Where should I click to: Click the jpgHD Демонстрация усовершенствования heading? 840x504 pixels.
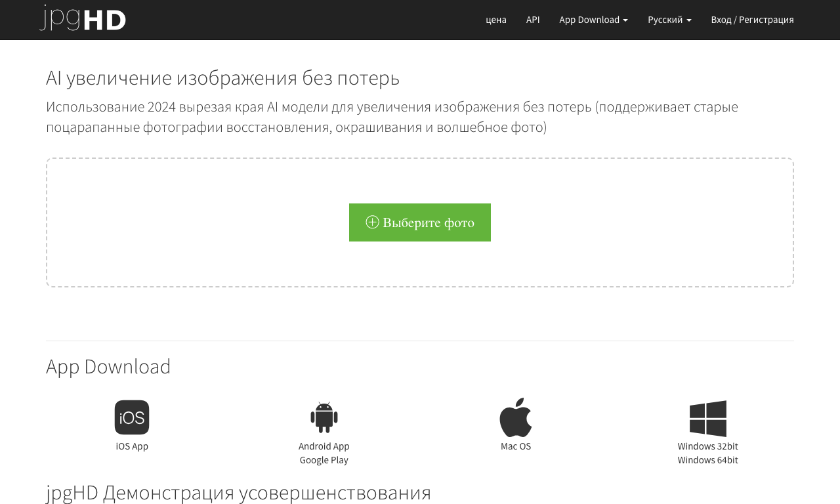click(239, 492)
